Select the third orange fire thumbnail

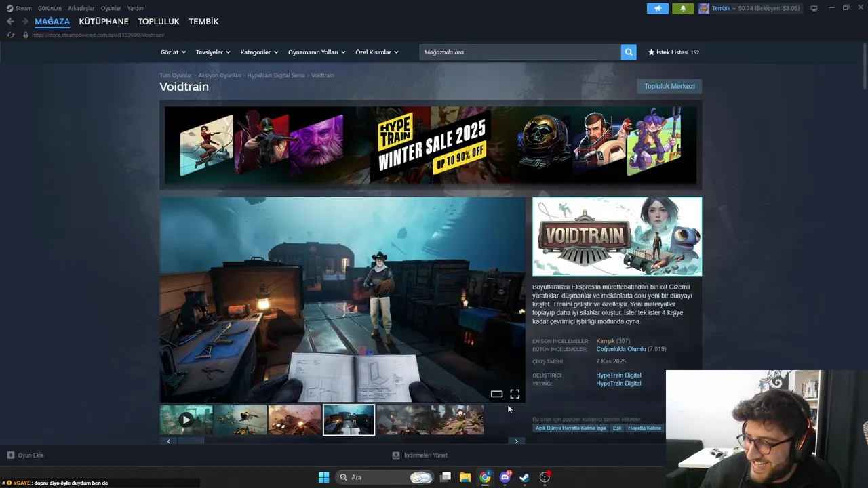(294, 420)
